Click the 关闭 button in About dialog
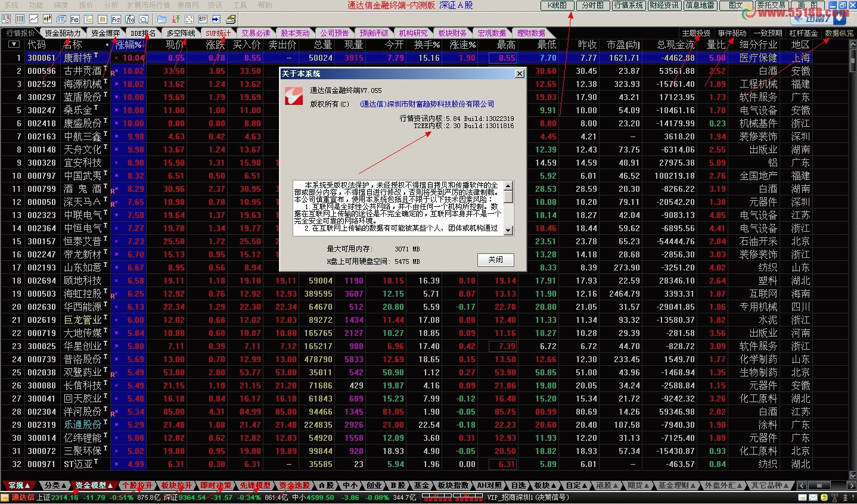Image resolution: width=857 pixels, height=504 pixels. pyautogui.click(x=496, y=259)
